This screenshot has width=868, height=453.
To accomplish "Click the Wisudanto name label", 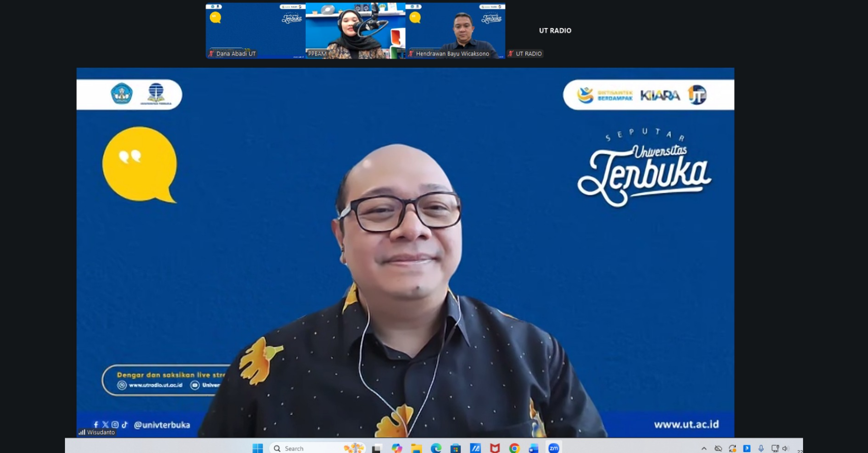I will point(101,432).
